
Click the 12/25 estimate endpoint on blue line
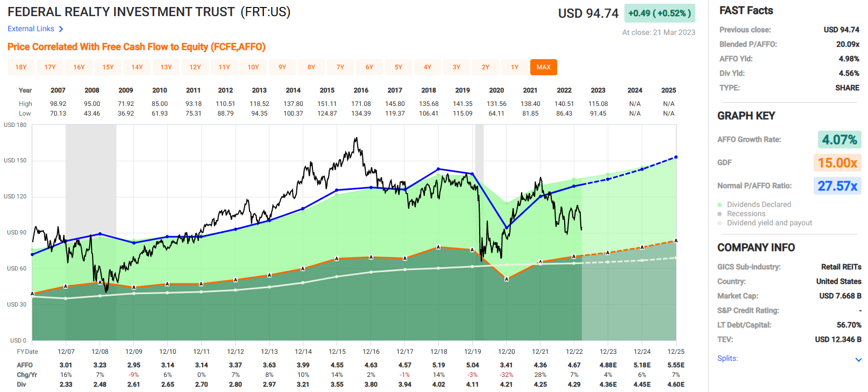(676, 157)
